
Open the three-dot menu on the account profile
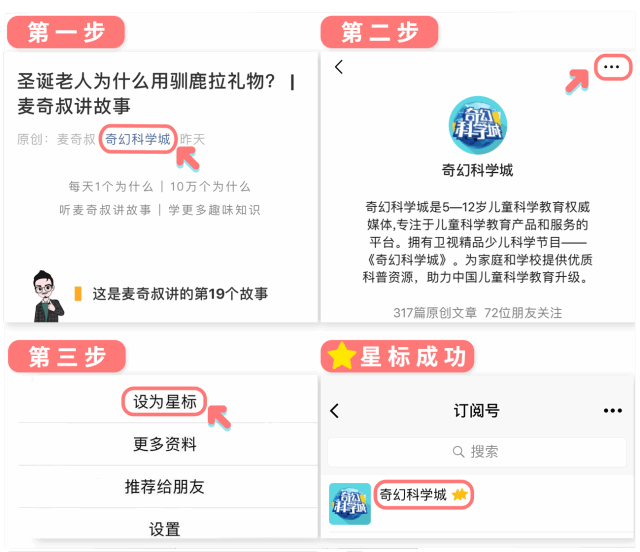611,67
